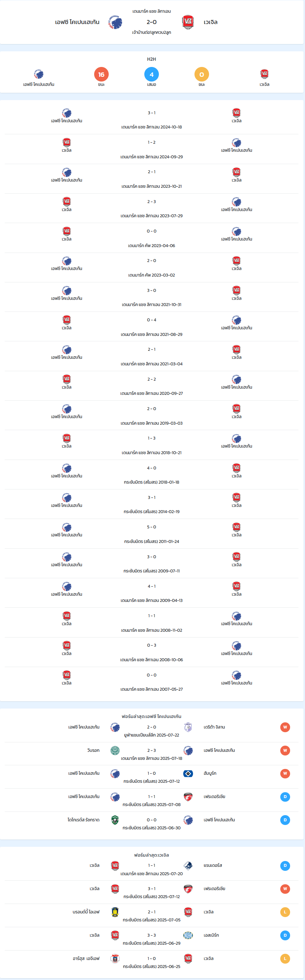
Task: Click Esbjerg blue team logo
Action: 188,936
